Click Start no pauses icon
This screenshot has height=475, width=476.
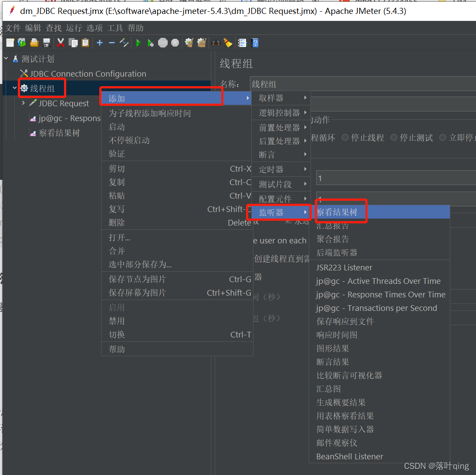pyautogui.click(x=151, y=43)
